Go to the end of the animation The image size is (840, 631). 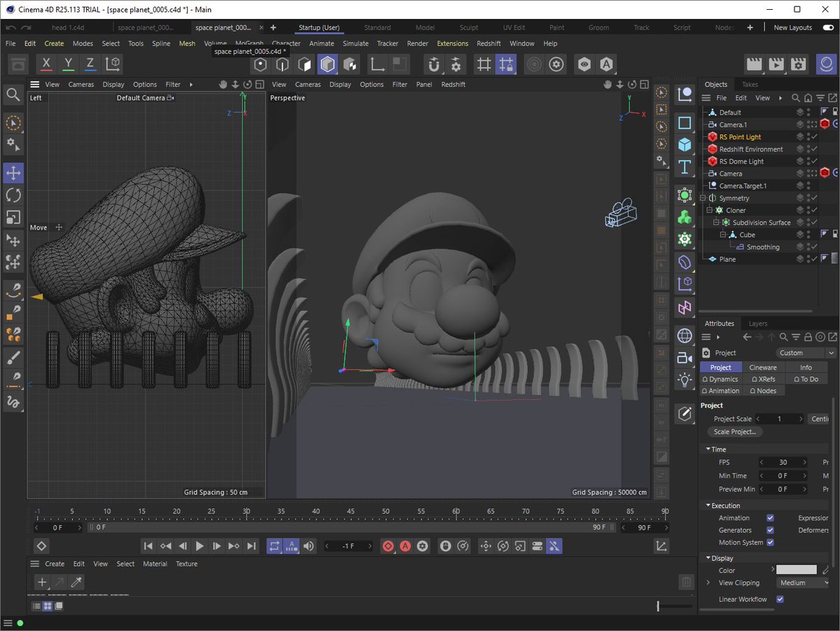[x=251, y=546]
